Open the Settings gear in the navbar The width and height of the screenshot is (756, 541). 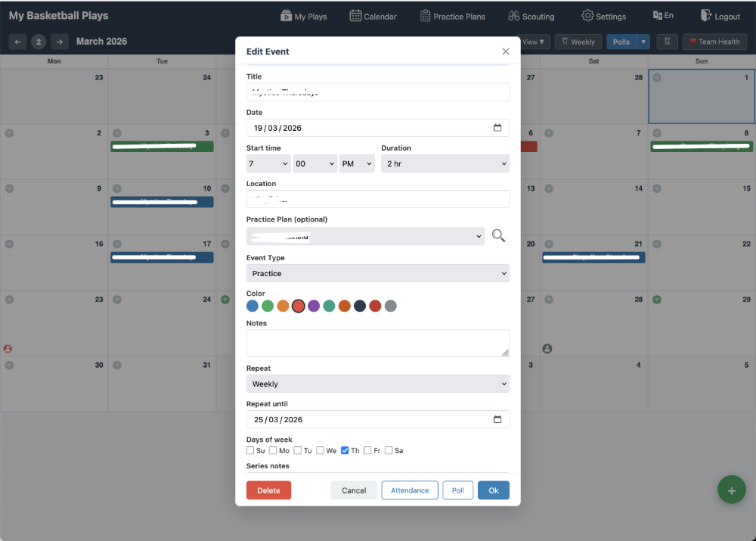click(603, 15)
